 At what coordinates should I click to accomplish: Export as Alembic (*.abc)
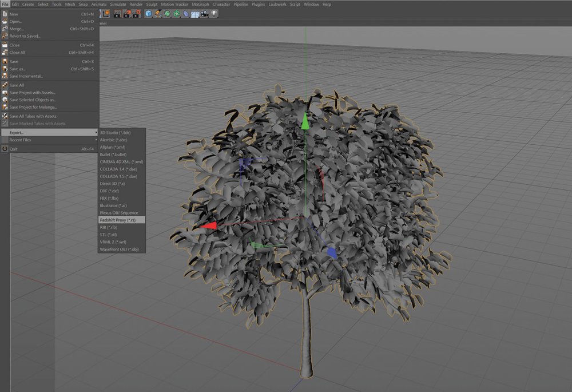coord(122,140)
